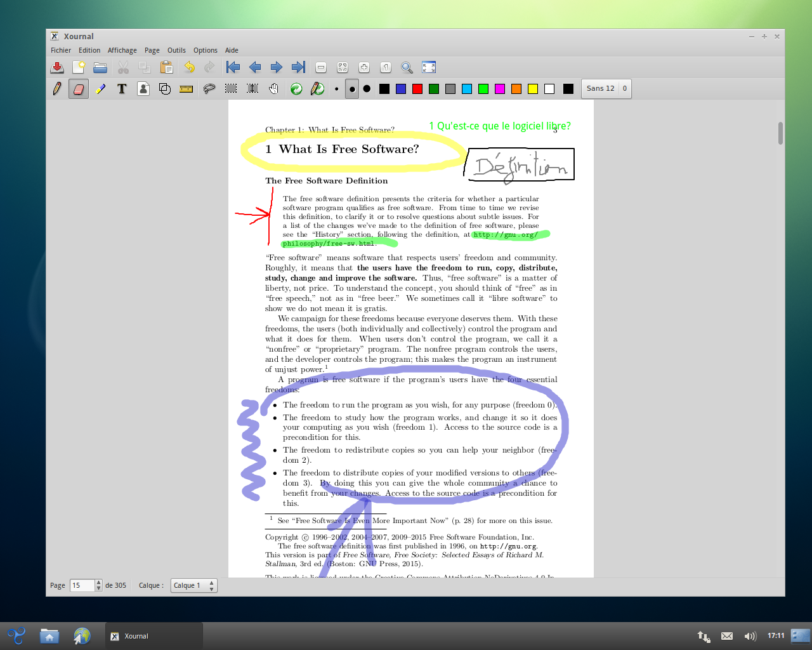The width and height of the screenshot is (812, 650).
Task: Open the Affichage menu
Action: click(122, 50)
